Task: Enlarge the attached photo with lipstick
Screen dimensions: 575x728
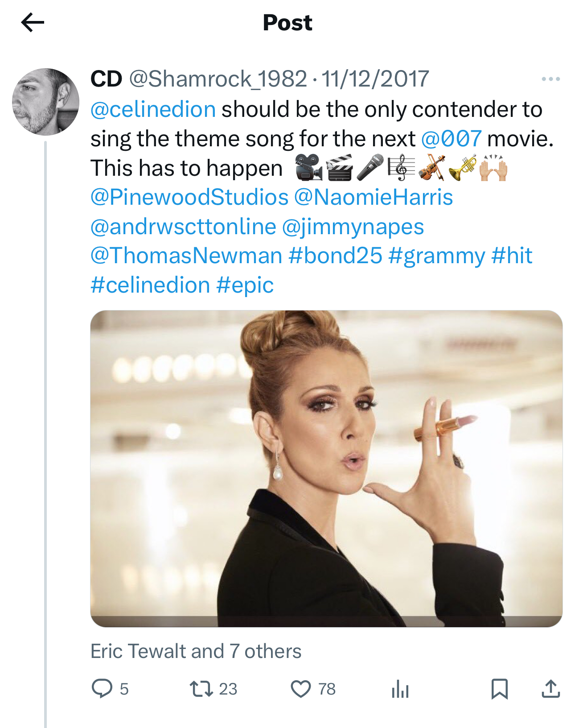Action: (x=326, y=468)
